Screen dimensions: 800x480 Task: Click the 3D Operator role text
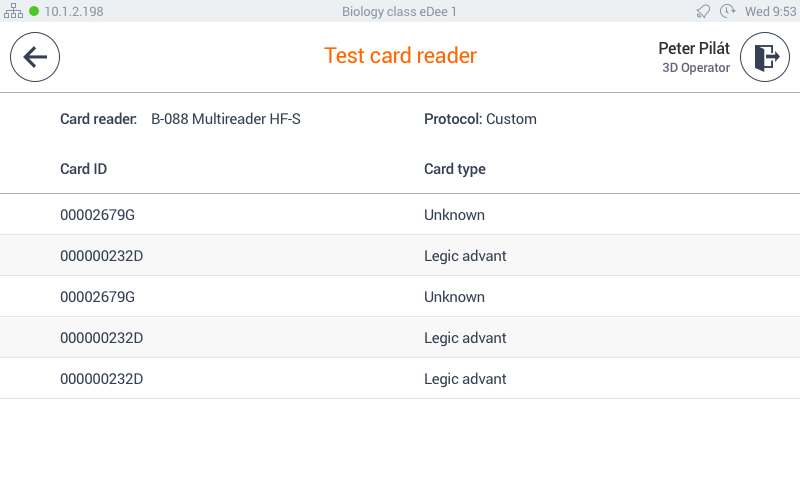coord(696,68)
